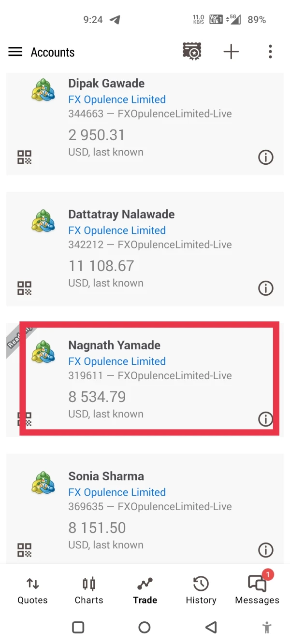
Task: Open the three-dot overflow menu
Action: [x=270, y=52]
